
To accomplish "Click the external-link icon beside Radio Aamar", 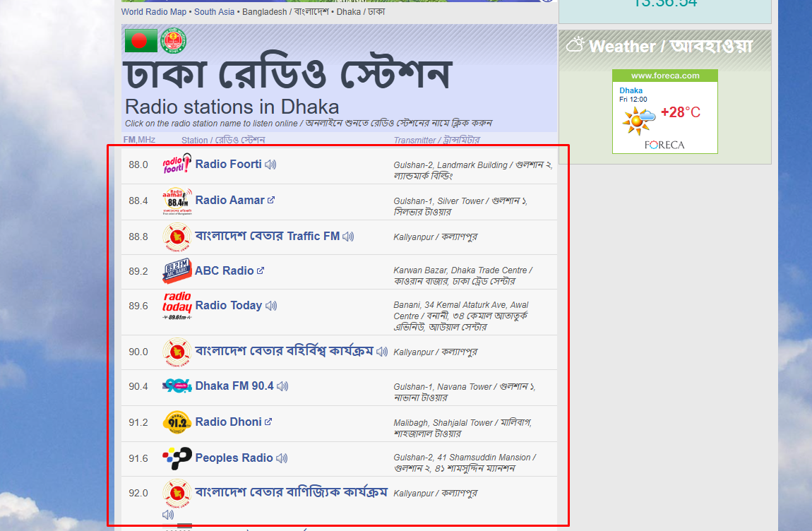I will [x=270, y=198].
